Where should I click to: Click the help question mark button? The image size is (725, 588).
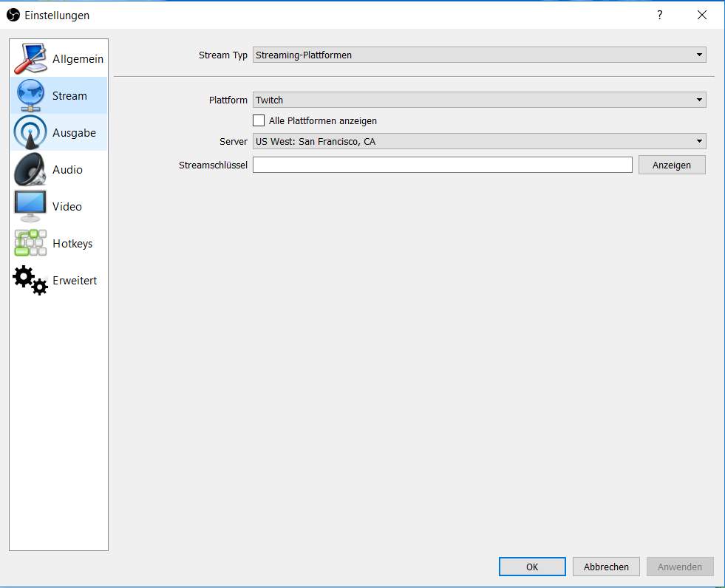point(660,15)
